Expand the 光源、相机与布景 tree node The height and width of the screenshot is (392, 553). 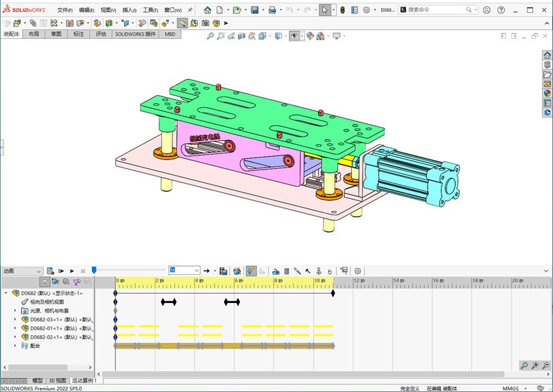pos(15,310)
